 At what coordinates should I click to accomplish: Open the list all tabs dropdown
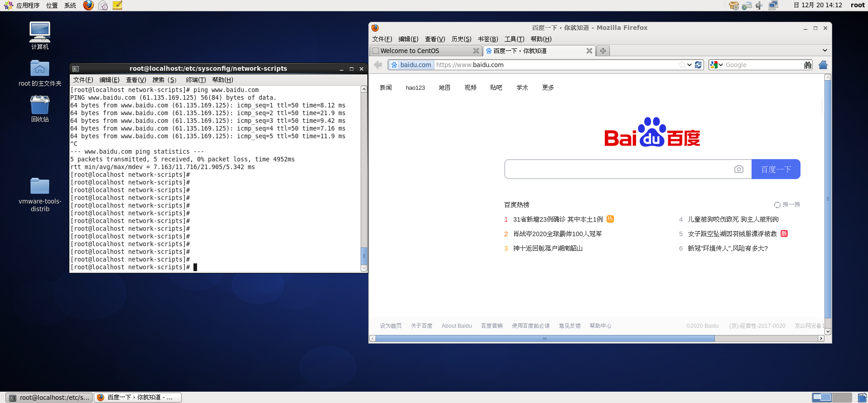click(x=825, y=50)
